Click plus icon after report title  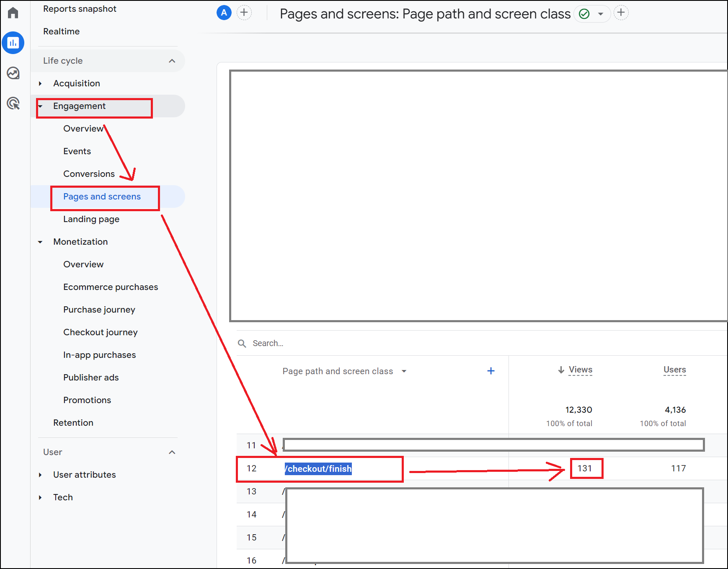pyautogui.click(x=621, y=13)
